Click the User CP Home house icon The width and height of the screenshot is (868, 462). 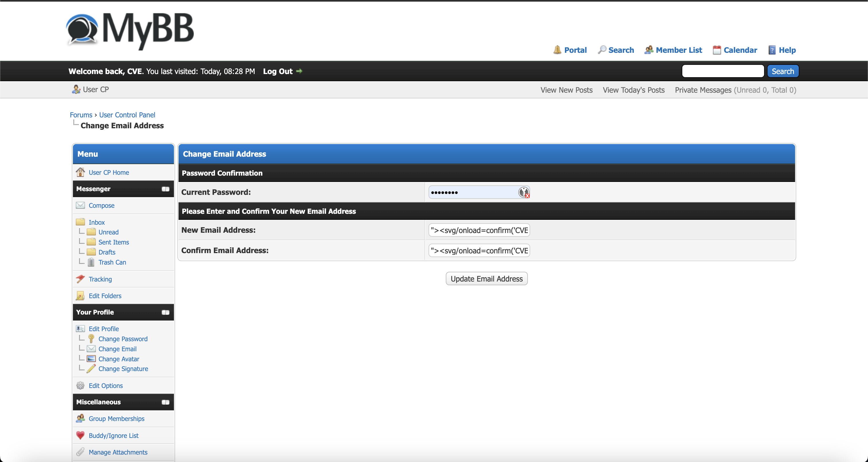tap(80, 172)
